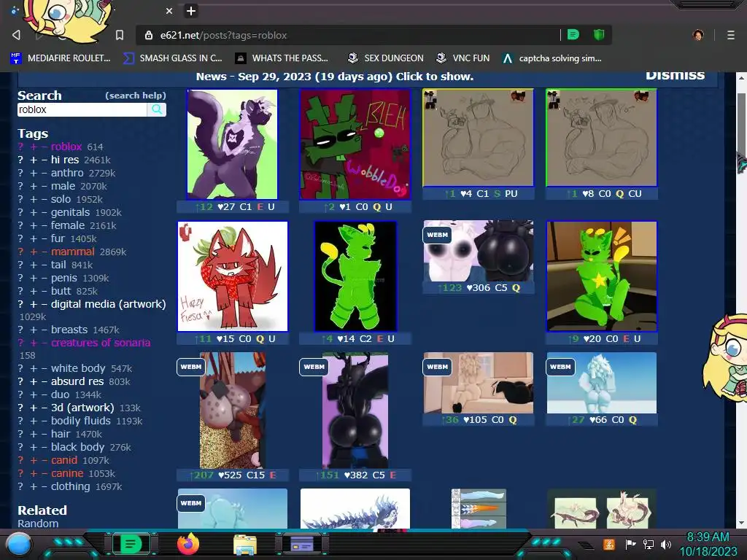Click the page scrollbar up arrow
The height and width of the screenshot is (560, 747).
741,77
